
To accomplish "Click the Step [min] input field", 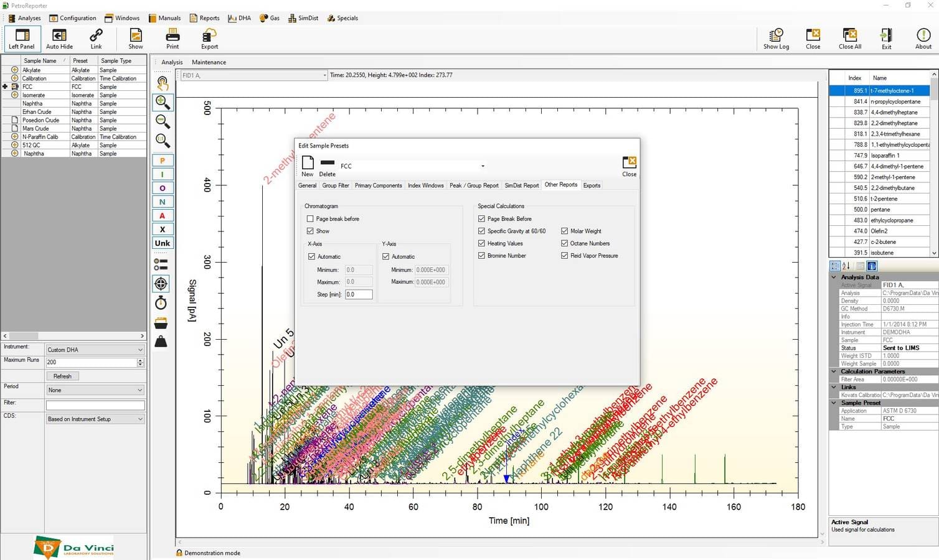I will (x=359, y=294).
